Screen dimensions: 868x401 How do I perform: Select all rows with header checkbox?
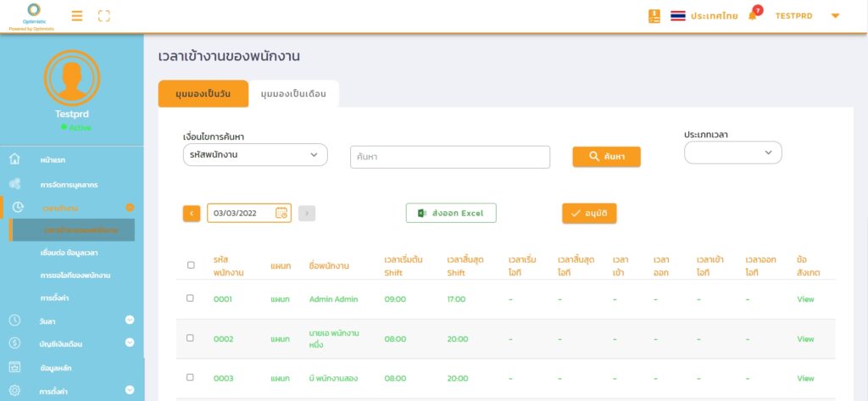tap(191, 265)
